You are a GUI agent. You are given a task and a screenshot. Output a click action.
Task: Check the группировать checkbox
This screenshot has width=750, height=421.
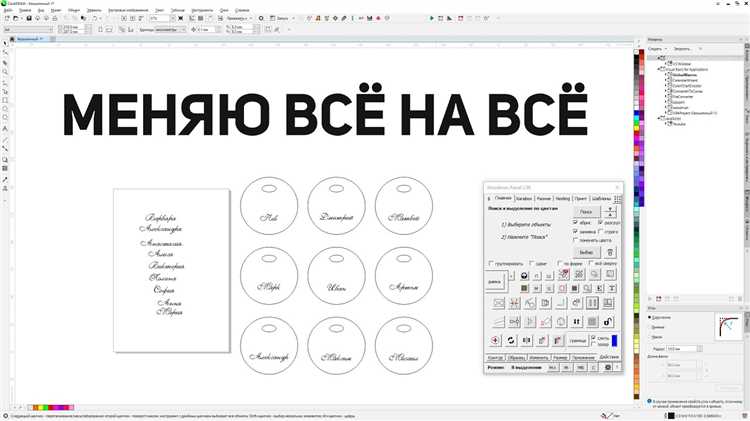pos(491,264)
